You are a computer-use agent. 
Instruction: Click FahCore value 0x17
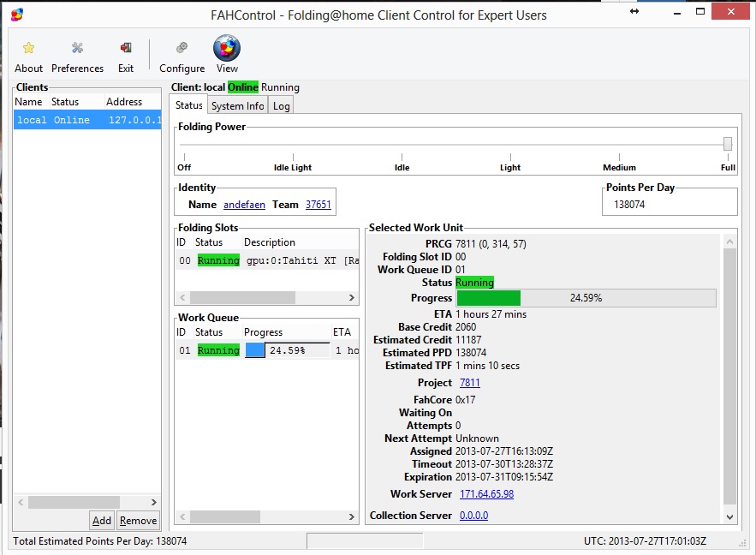465,400
